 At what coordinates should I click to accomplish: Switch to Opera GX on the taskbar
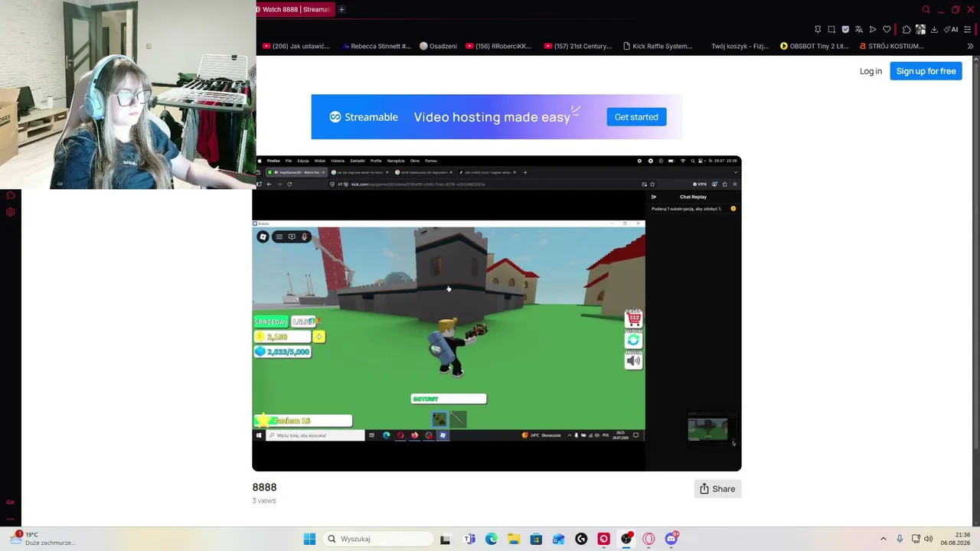click(x=648, y=539)
